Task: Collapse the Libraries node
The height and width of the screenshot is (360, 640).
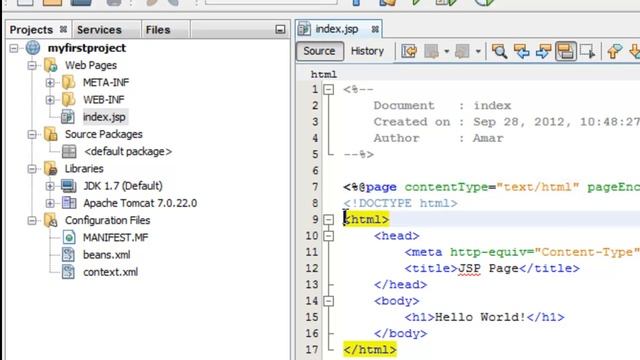Action: (x=32, y=169)
